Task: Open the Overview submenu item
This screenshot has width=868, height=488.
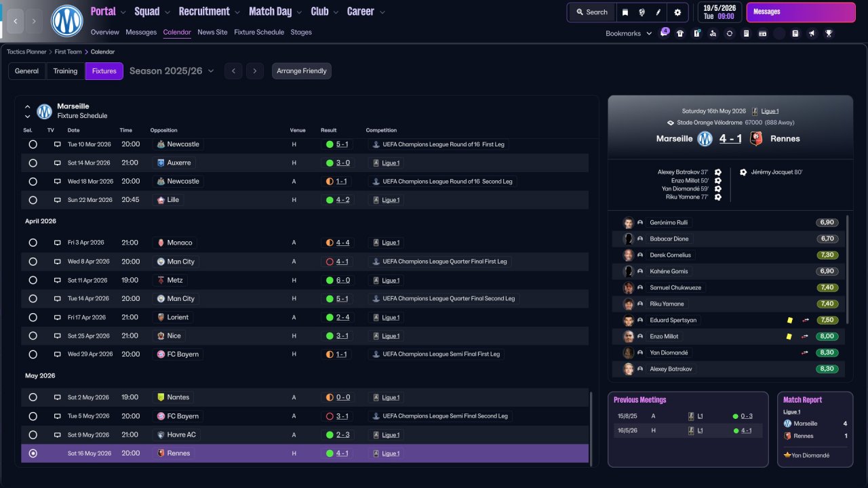Action: pyautogui.click(x=105, y=33)
